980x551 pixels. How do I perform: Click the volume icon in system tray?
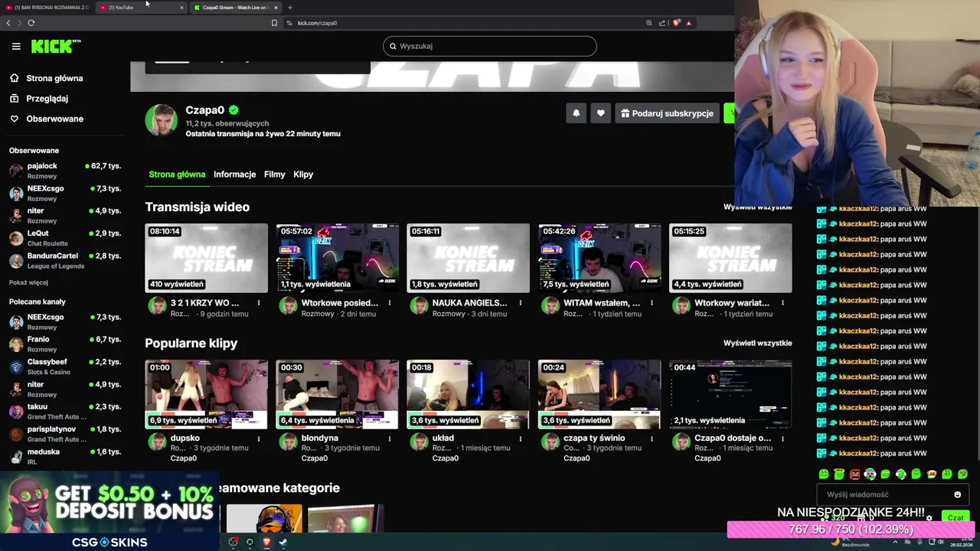(x=942, y=542)
